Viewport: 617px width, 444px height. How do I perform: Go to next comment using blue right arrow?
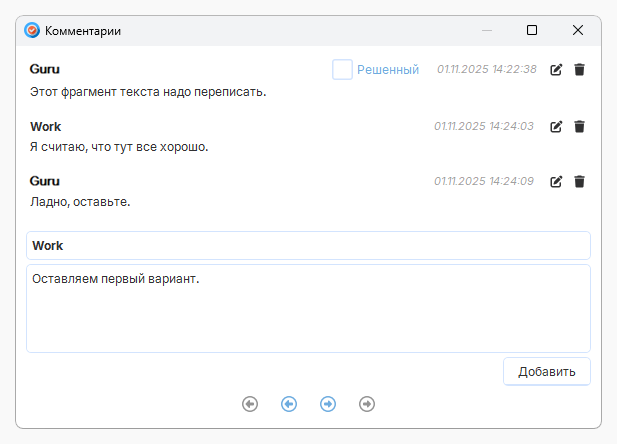click(x=328, y=404)
